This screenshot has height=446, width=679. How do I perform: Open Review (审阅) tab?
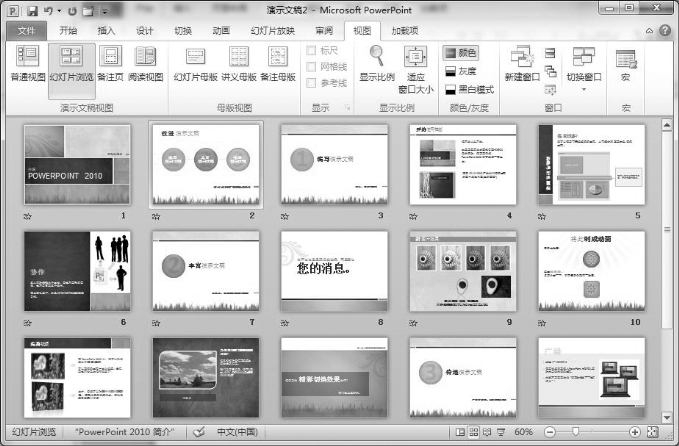[x=324, y=30]
